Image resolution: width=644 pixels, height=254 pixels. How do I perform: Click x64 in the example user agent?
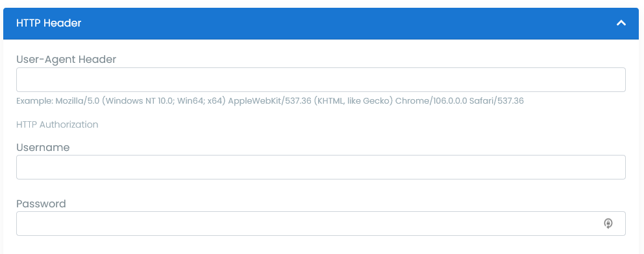click(x=215, y=101)
